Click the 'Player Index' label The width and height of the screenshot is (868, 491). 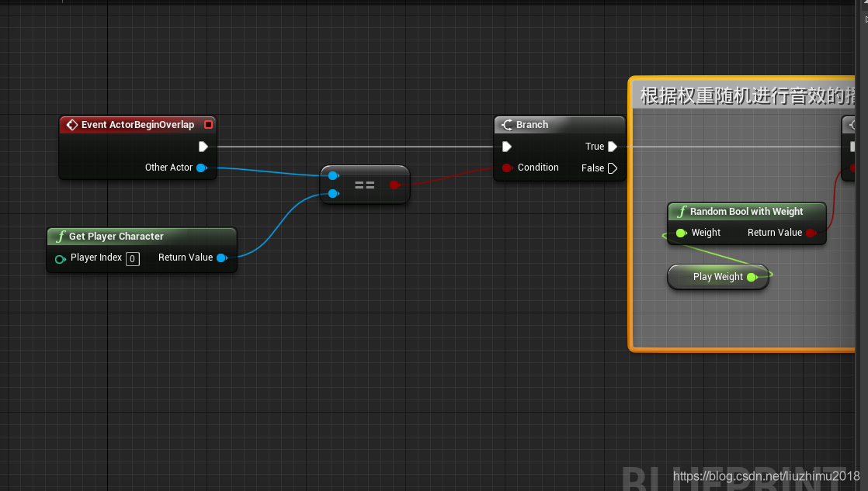coord(96,258)
